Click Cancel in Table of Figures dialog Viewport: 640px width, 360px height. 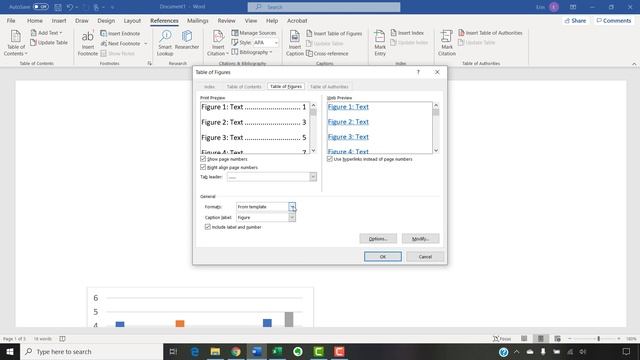point(425,257)
